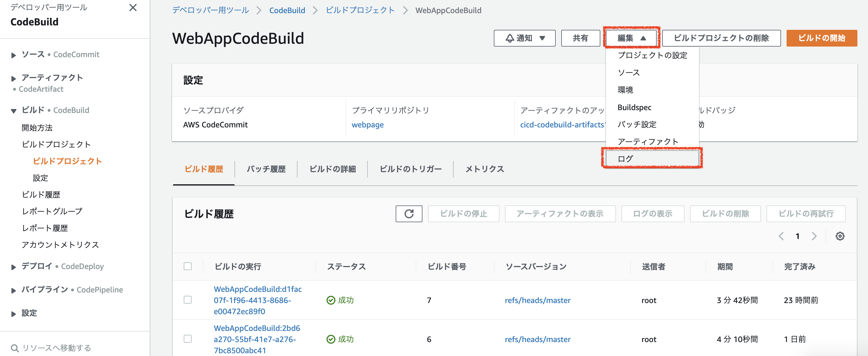Open CodeBuild breadcrumb link

287,10
